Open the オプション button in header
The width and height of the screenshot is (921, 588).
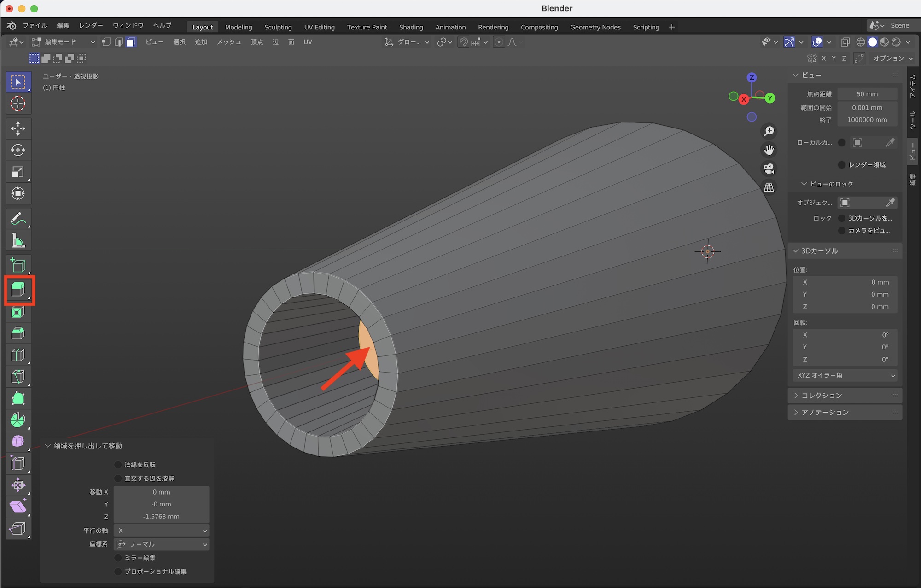892,58
